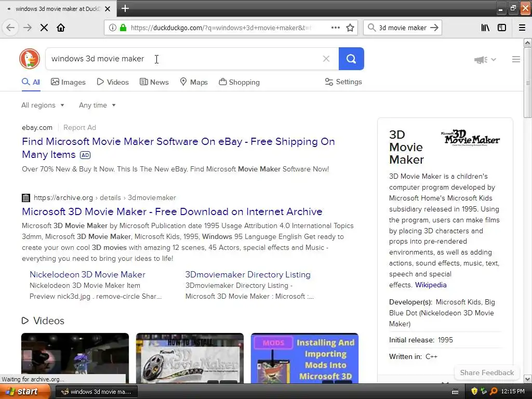Click the scrollbar down arrow
The image size is (532, 399).
coord(528,379)
